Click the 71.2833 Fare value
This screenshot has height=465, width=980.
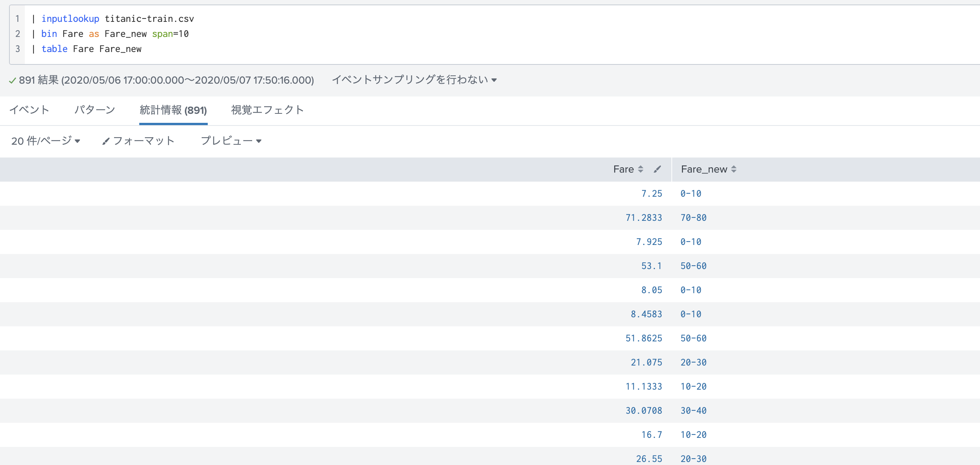[x=644, y=217]
